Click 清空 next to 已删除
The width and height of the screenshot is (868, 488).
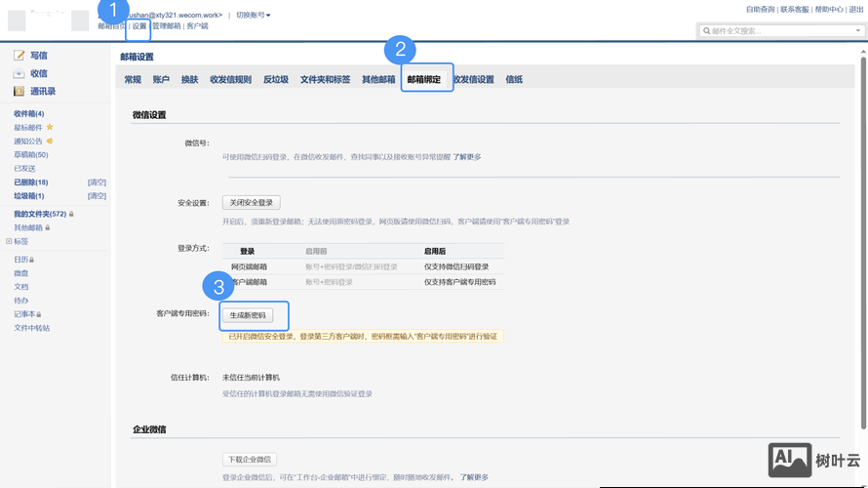(97, 183)
